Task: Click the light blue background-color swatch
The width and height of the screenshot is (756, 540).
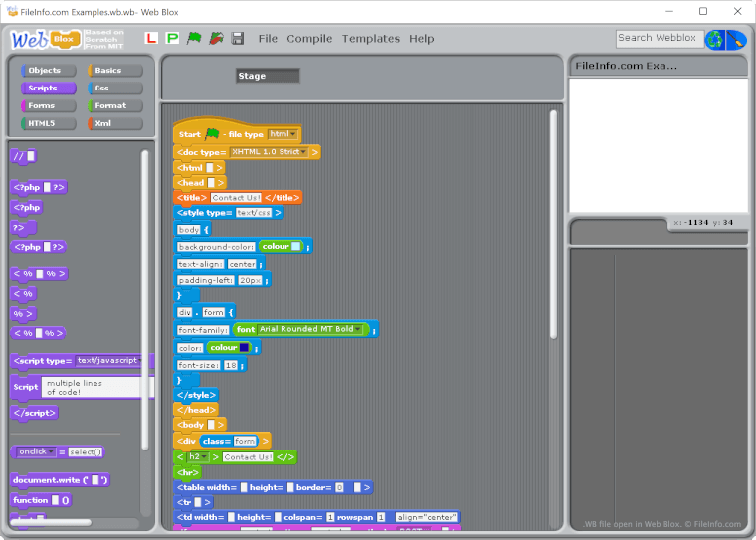Action: [295, 246]
